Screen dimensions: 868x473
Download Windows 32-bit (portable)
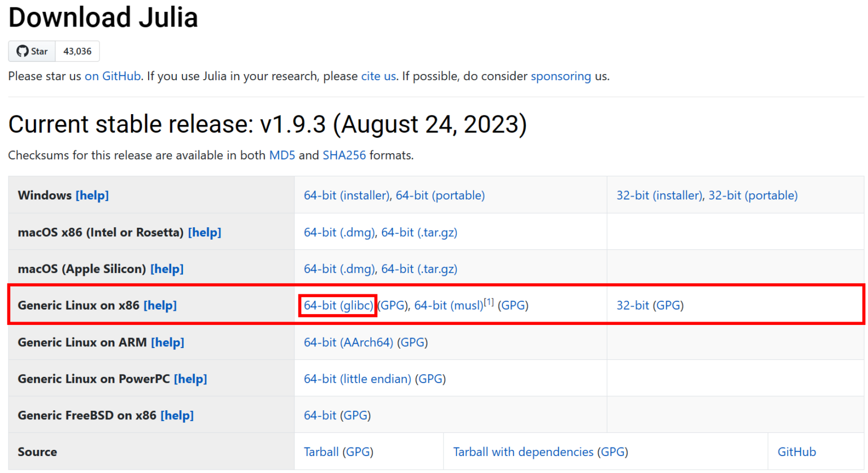753,196
